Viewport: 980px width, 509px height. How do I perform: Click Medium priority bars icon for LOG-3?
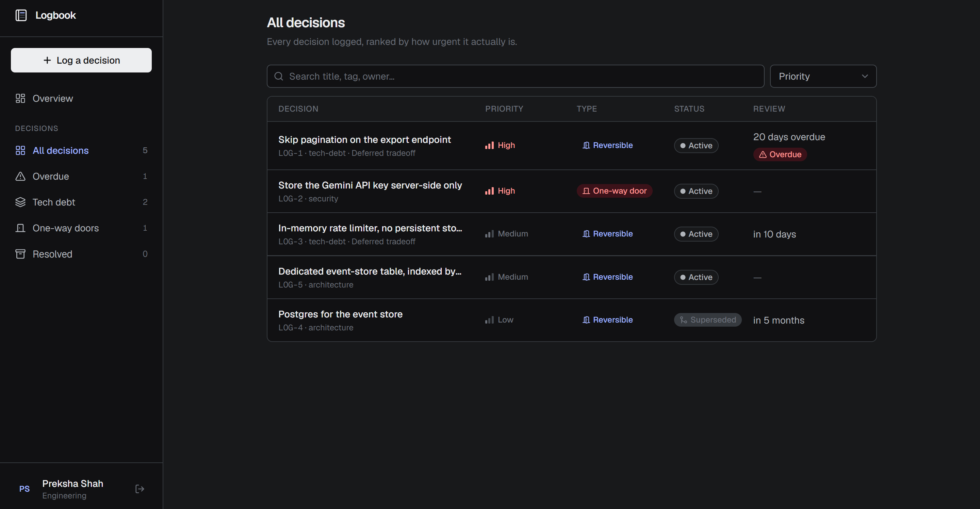coord(489,234)
